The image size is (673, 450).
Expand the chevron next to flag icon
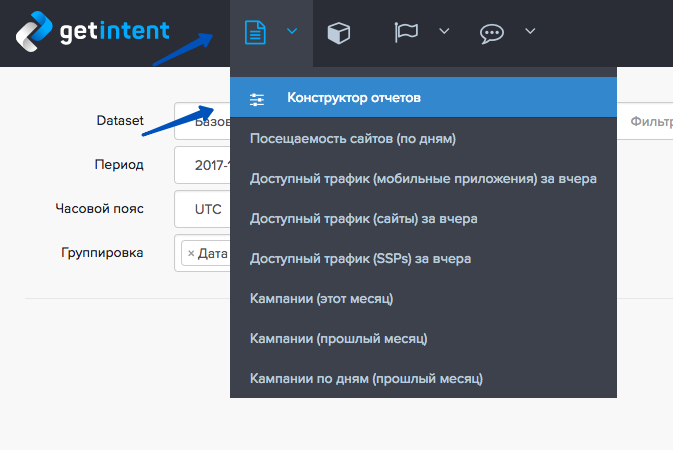444,32
